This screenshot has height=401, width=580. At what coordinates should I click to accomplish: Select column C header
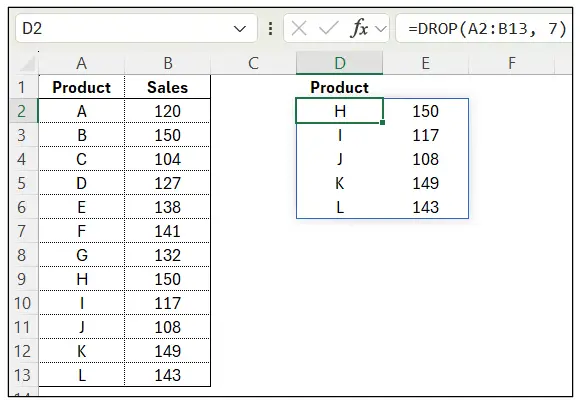click(253, 63)
